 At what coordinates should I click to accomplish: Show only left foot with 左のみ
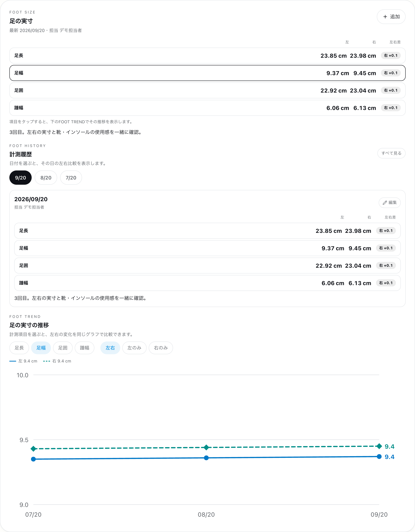click(x=134, y=348)
